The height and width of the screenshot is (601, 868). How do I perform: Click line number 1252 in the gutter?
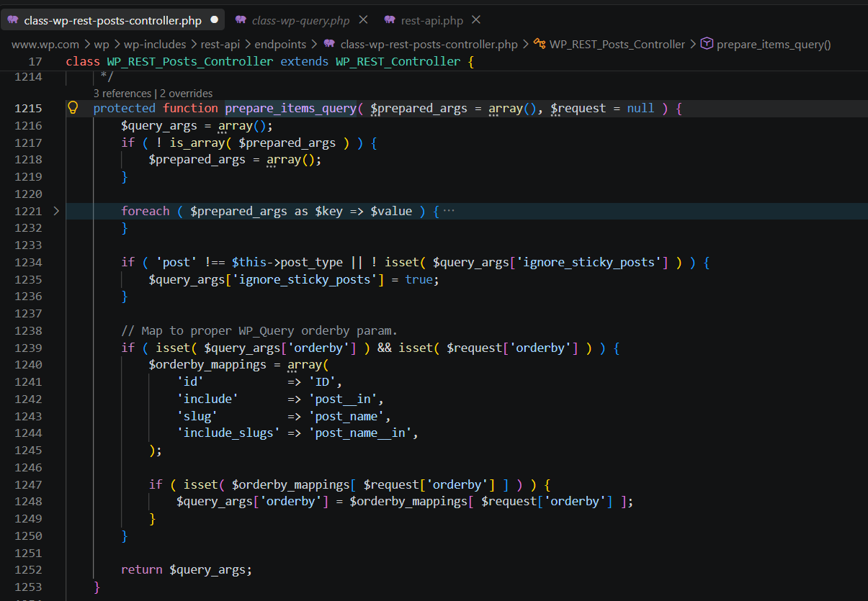(x=28, y=569)
